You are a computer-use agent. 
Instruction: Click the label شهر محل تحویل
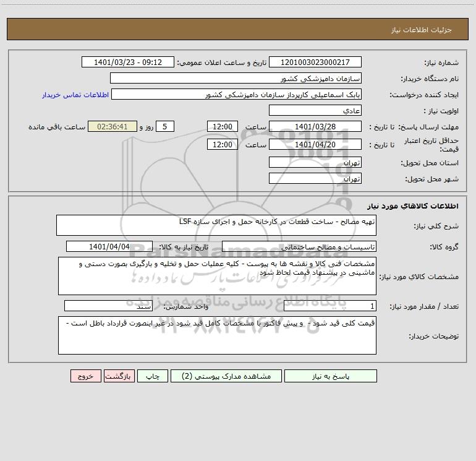432,179
